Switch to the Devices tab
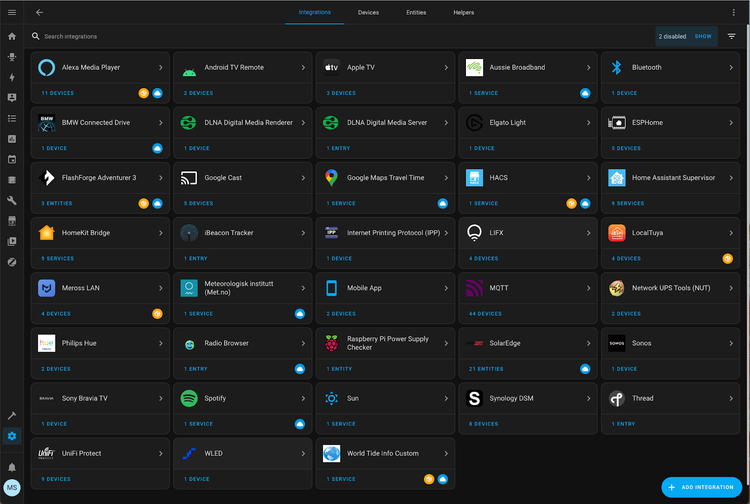Viewport: 750px width, 504px height. 368,12
